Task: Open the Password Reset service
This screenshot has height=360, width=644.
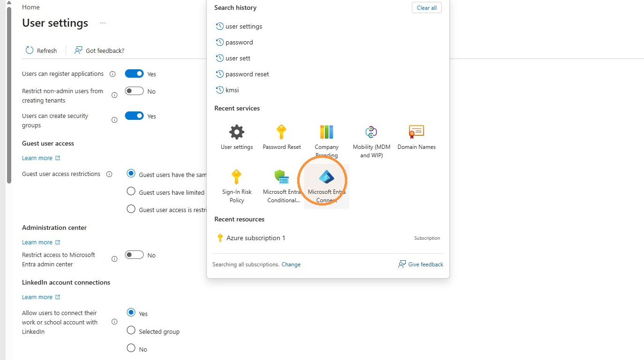Action: (x=282, y=138)
